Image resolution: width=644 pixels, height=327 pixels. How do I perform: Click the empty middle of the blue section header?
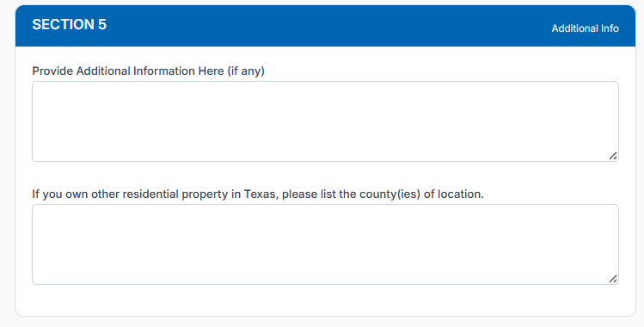pos(328,26)
